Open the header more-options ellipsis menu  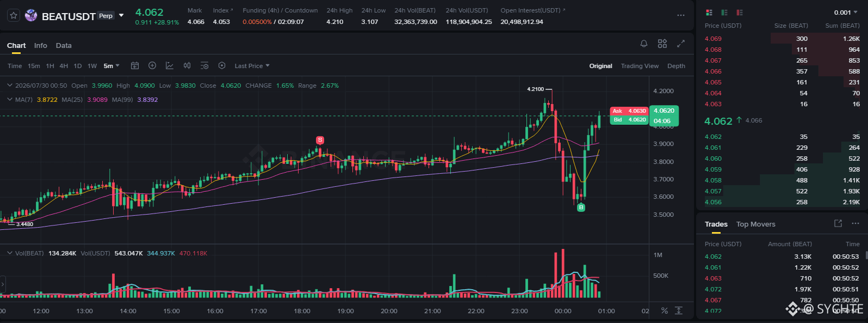point(681,15)
